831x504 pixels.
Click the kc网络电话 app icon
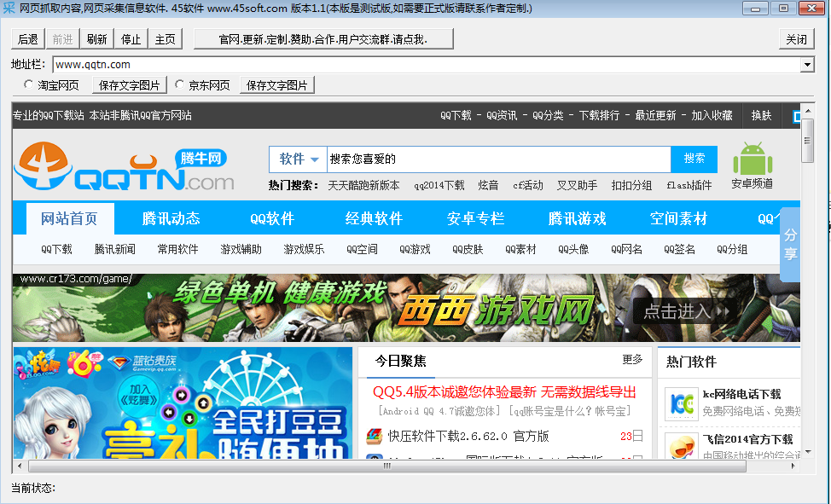[x=681, y=404]
